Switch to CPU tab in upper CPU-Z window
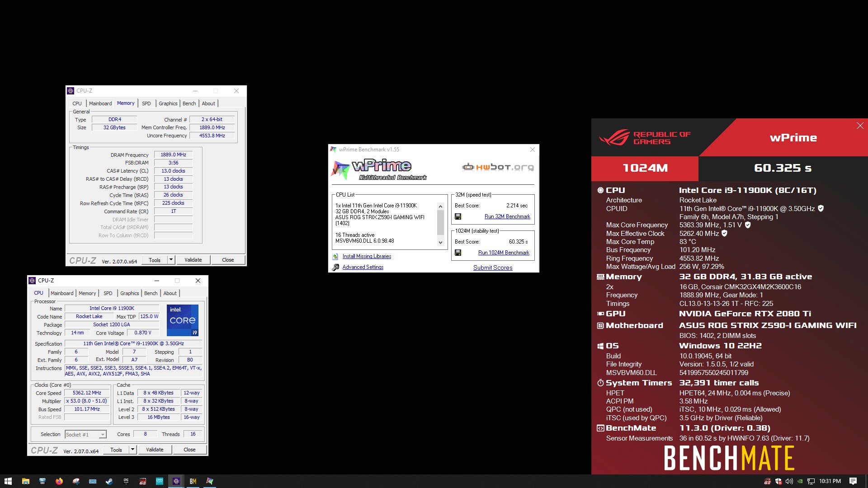868x488 pixels. pos(77,103)
